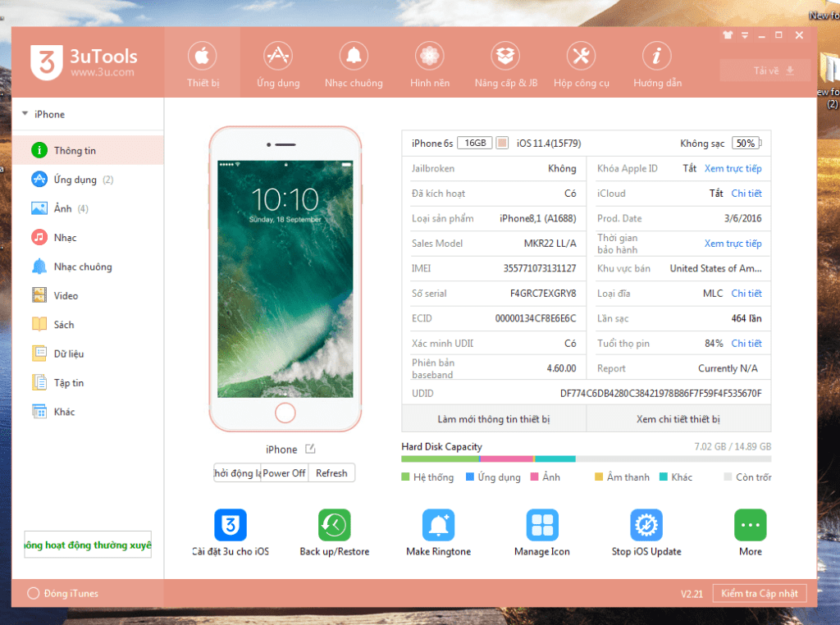Viewport: 840px width, 625px height.
Task: Open the Ứng dụng apps tab
Action: click(278, 64)
